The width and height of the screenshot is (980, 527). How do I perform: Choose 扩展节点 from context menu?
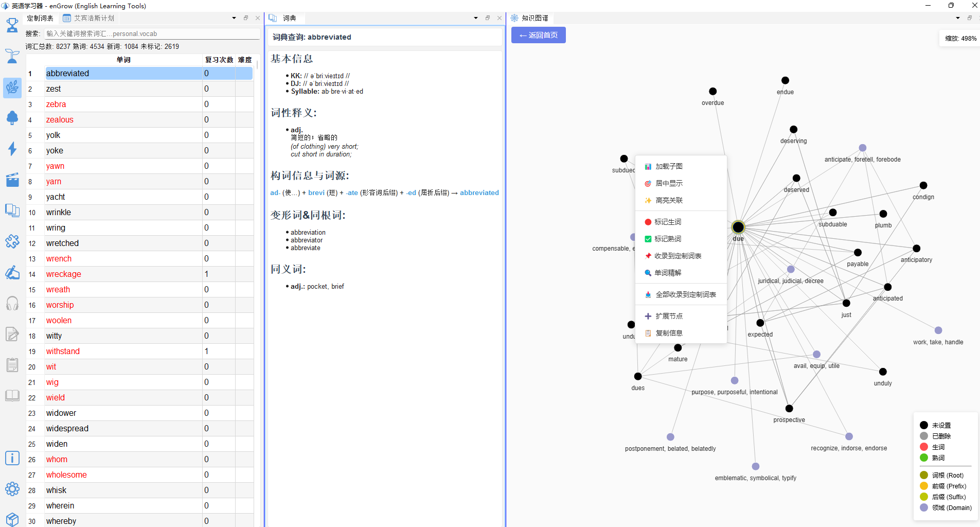tap(681, 316)
